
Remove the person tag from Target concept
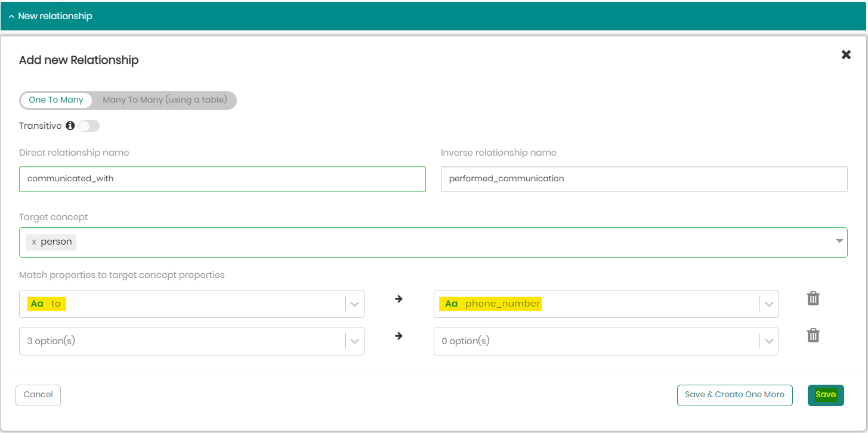point(34,242)
